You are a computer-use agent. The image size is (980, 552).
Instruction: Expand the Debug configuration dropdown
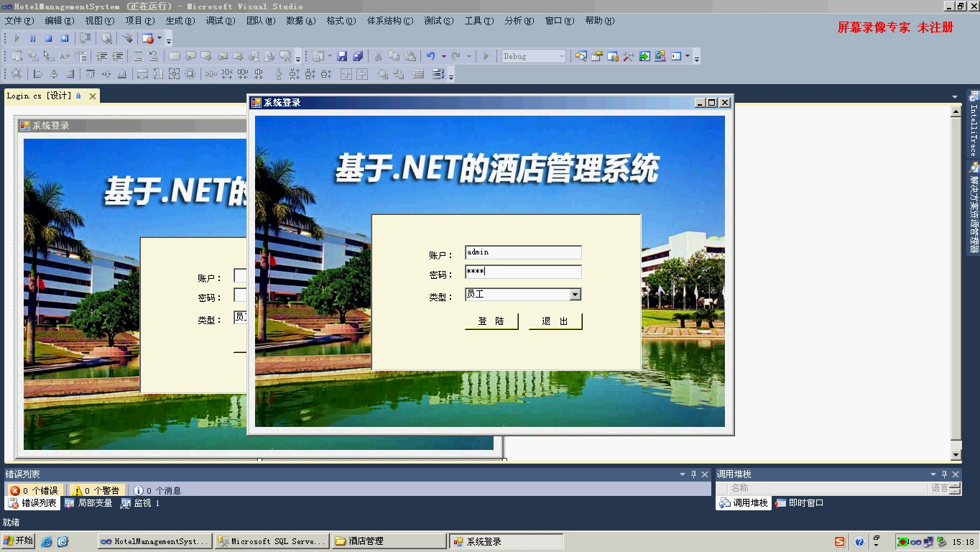(x=561, y=56)
